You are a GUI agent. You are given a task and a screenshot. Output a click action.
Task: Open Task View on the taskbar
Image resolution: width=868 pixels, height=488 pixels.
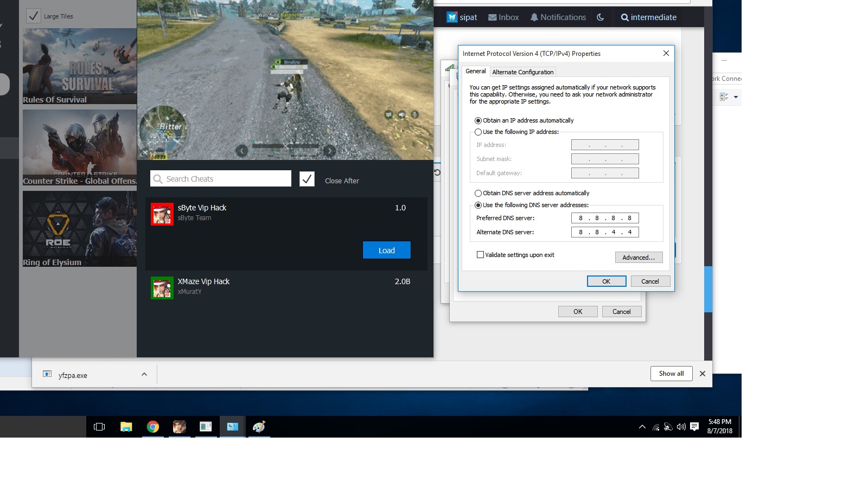[x=99, y=427]
